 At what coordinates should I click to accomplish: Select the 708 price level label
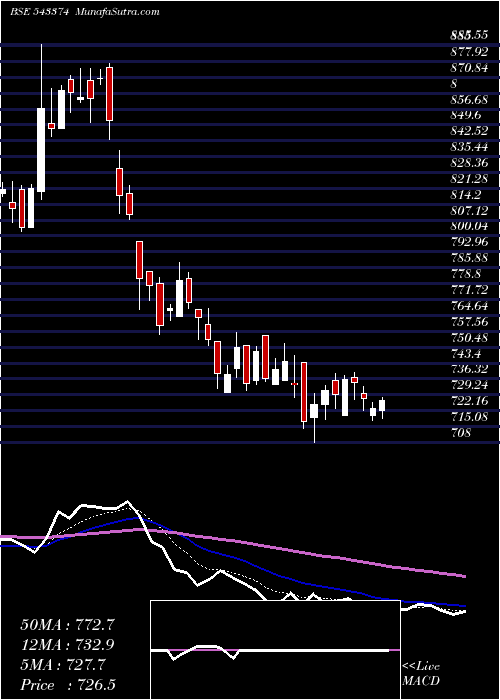coord(461,432)
